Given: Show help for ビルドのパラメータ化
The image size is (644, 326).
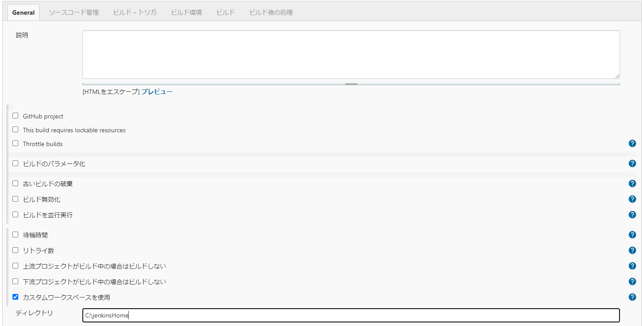Looking at the screenshot, I should point(632,163).
